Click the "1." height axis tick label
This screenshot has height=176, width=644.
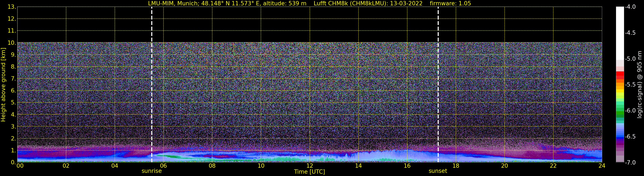point(13,151)
